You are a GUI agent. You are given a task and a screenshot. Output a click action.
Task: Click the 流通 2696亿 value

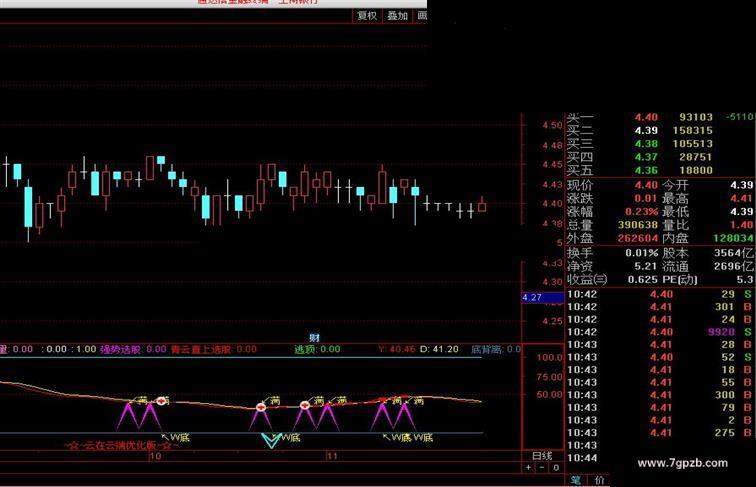[734, 266]
